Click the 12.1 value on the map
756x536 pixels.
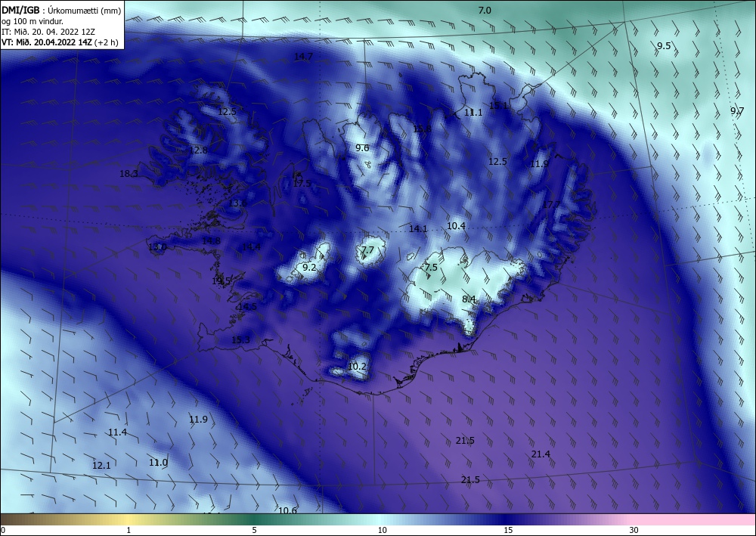pyautogui.click(x=101, y=465)
